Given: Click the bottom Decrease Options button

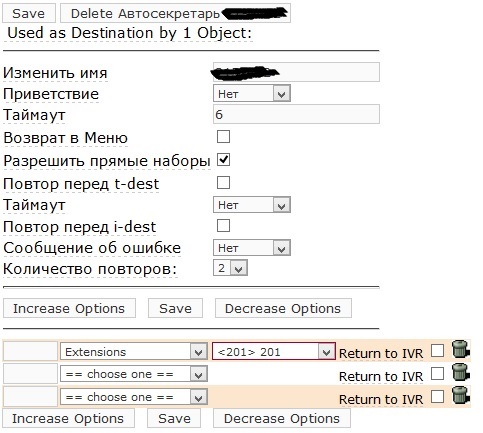Looking at the screenshot, I should 282,418.
